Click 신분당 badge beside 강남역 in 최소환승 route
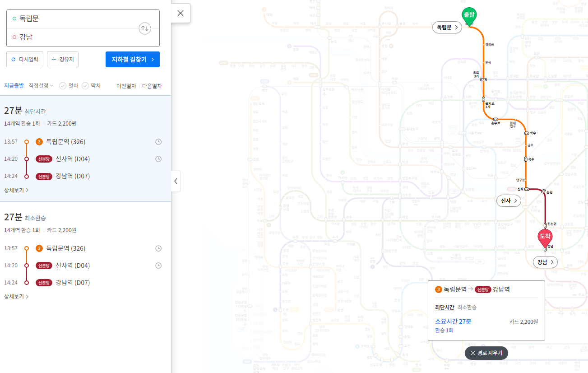This screenshot has height=373, width=588. pyautogui.click(x=44, y=283)
